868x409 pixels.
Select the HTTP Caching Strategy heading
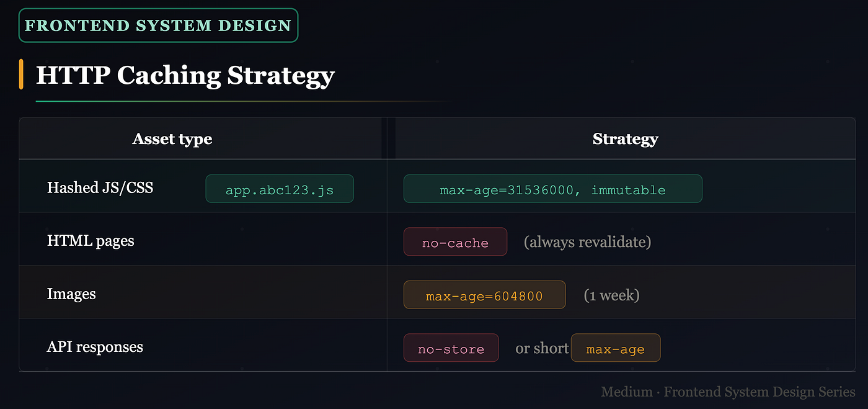tap(185, 76)
